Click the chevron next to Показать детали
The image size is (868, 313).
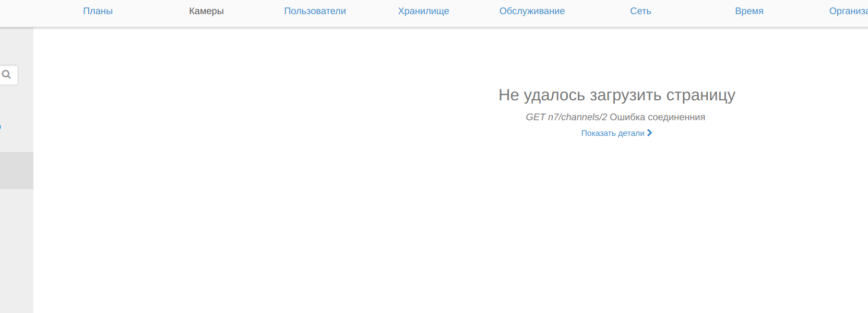649,133
